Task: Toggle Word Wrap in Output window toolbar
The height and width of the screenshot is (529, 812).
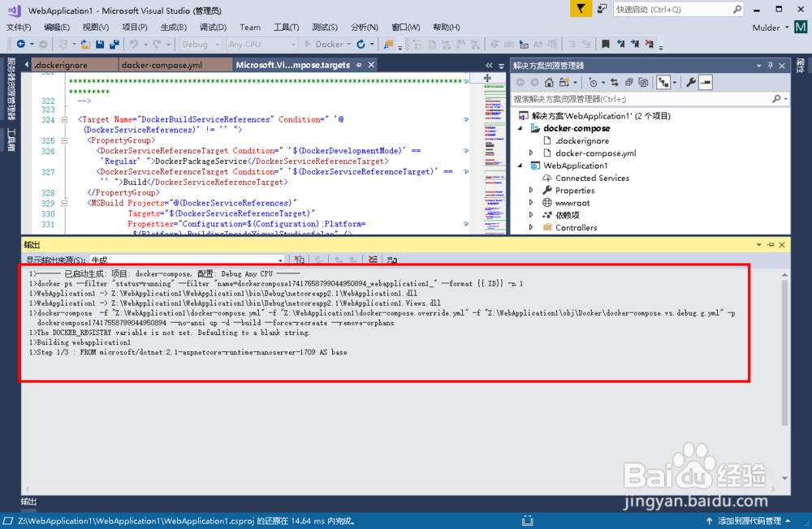Action: [392, 260]
